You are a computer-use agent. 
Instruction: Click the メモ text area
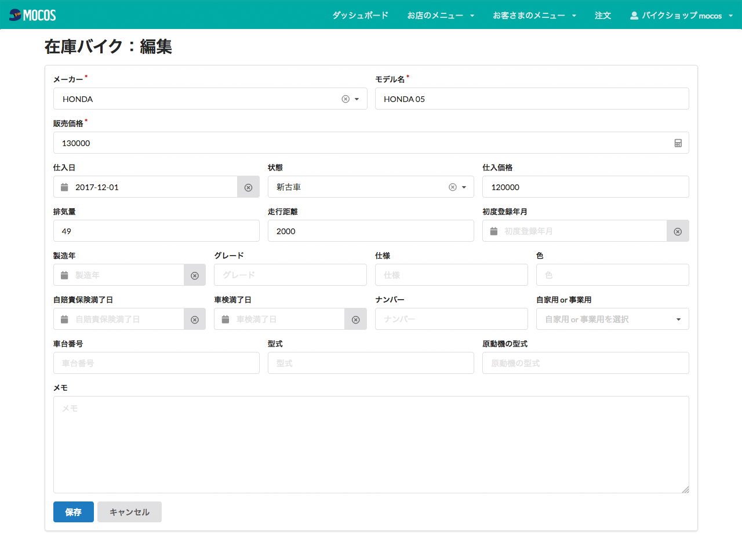(371, 445)
